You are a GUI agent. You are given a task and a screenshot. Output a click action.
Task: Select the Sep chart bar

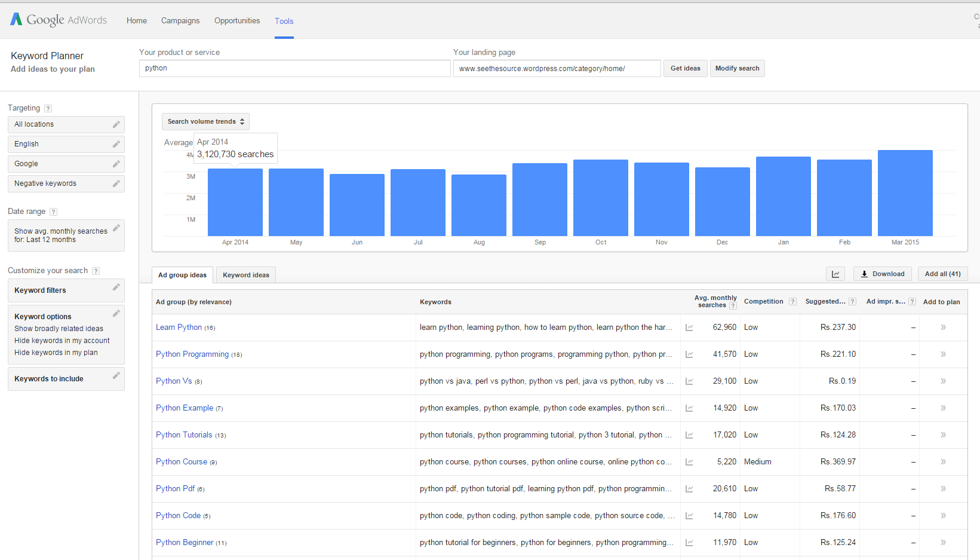(540, 200)
